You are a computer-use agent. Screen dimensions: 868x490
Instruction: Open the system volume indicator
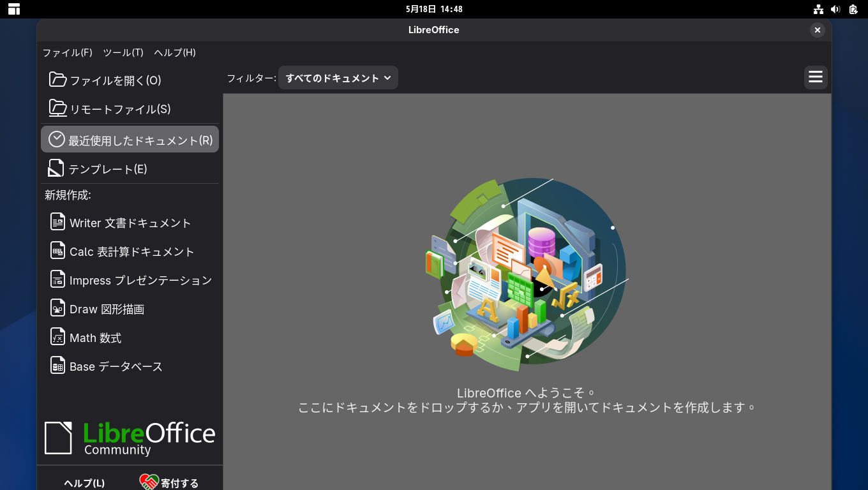click(x=836, y=9)
